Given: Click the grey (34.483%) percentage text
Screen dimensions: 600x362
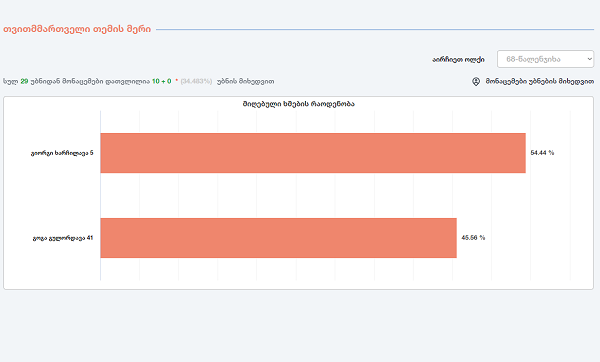Looking at the screenshot, I should click(x=196, y=82).
